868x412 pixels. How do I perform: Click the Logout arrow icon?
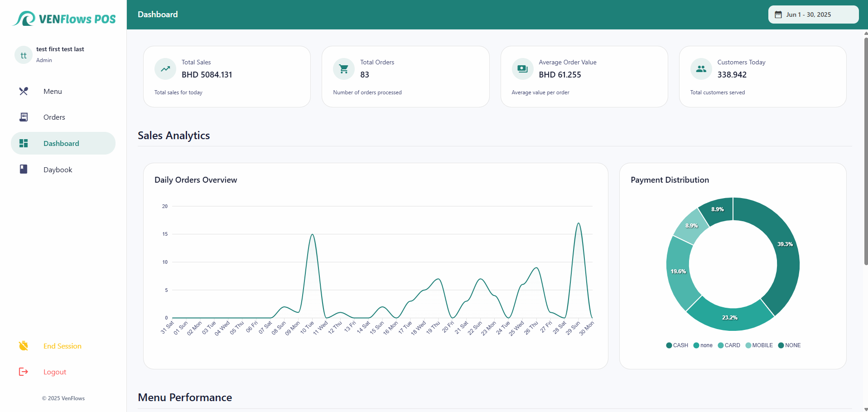(x=24, y=372)
